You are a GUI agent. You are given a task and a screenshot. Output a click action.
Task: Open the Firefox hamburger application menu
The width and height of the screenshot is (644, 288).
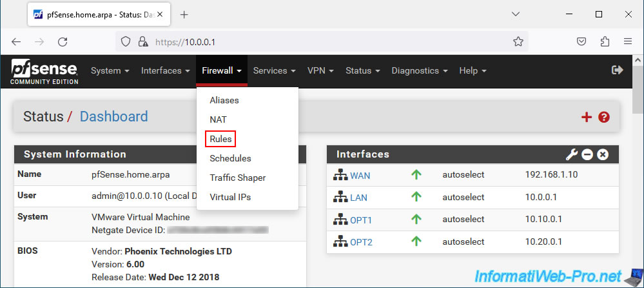pyautogui.click(x=627, y=41)
